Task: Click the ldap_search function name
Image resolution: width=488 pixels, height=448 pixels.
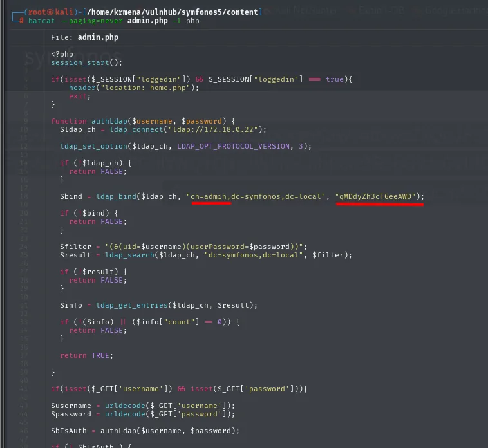Action: tap(129, 255)
